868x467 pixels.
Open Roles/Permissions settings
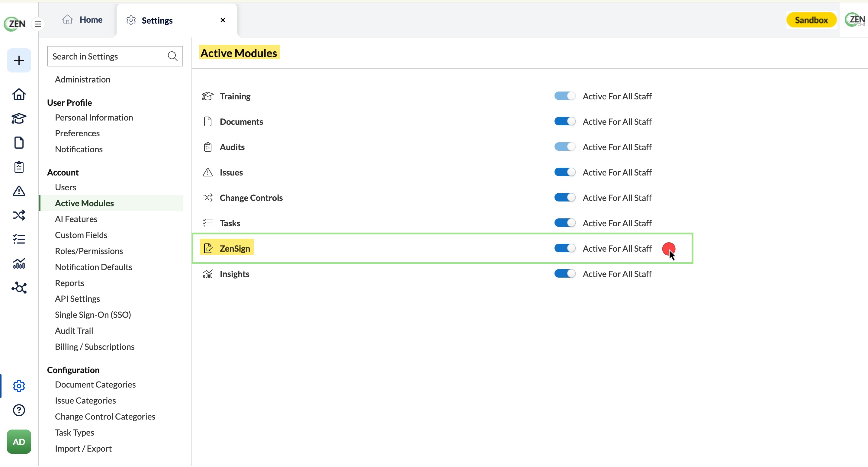[89, 251]
